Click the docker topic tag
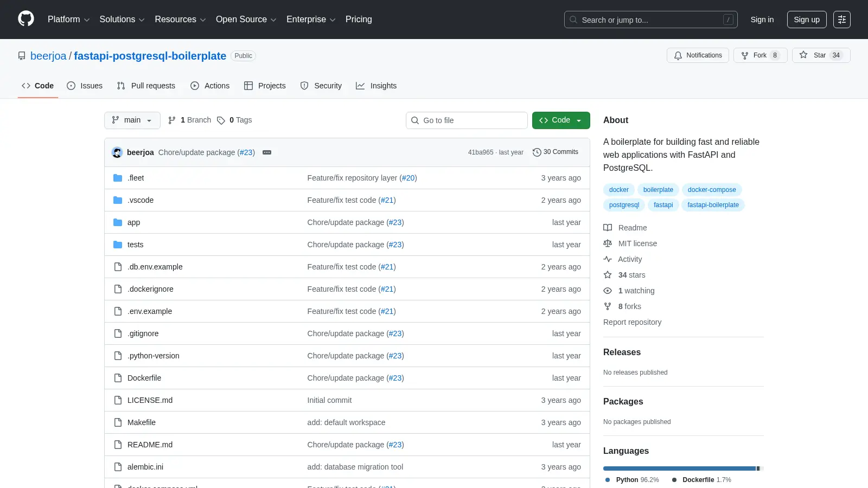This screenshot has height=488, width=868. click(618, 190)
